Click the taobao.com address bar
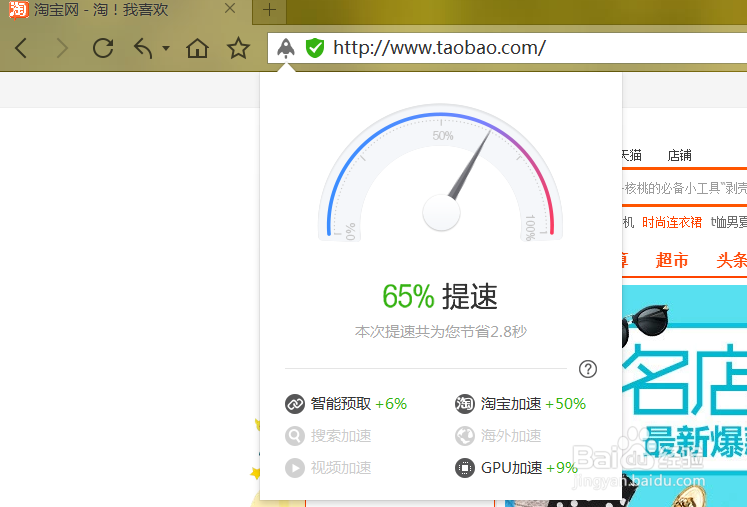Screen dimensions: 747x507 click(x=507, y=48)
